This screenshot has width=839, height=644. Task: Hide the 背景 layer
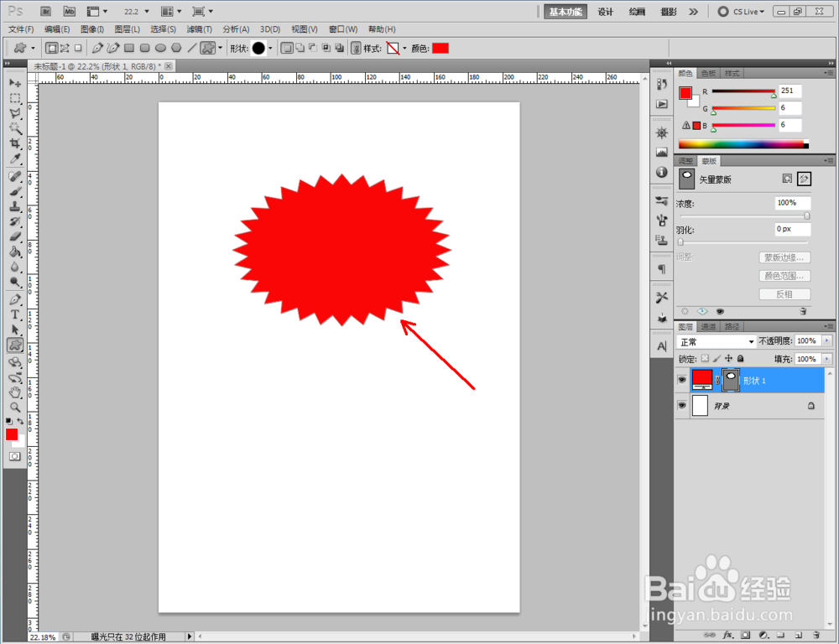click(x=681, y=406)
